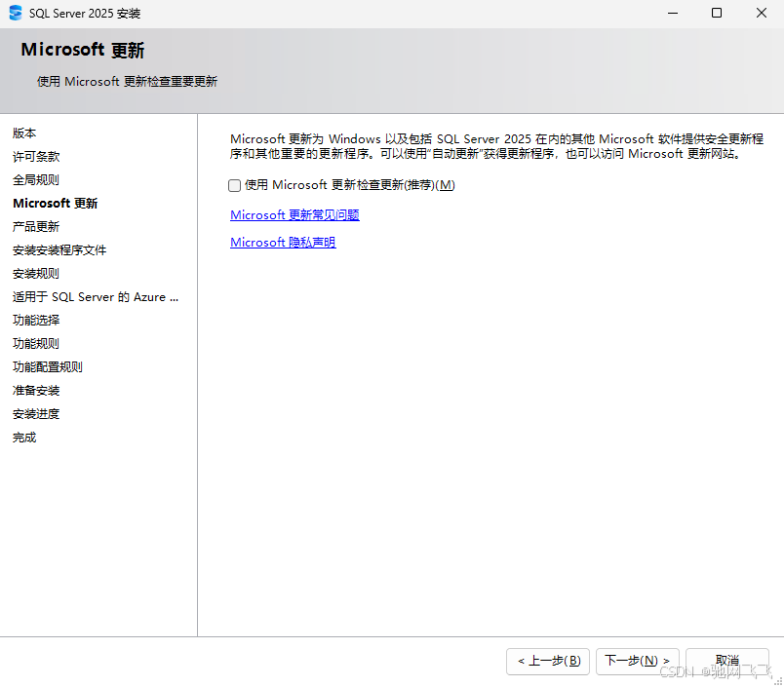
Task: Select the 功能配置规则 step in the sidebar
Action: pos(48,367)
